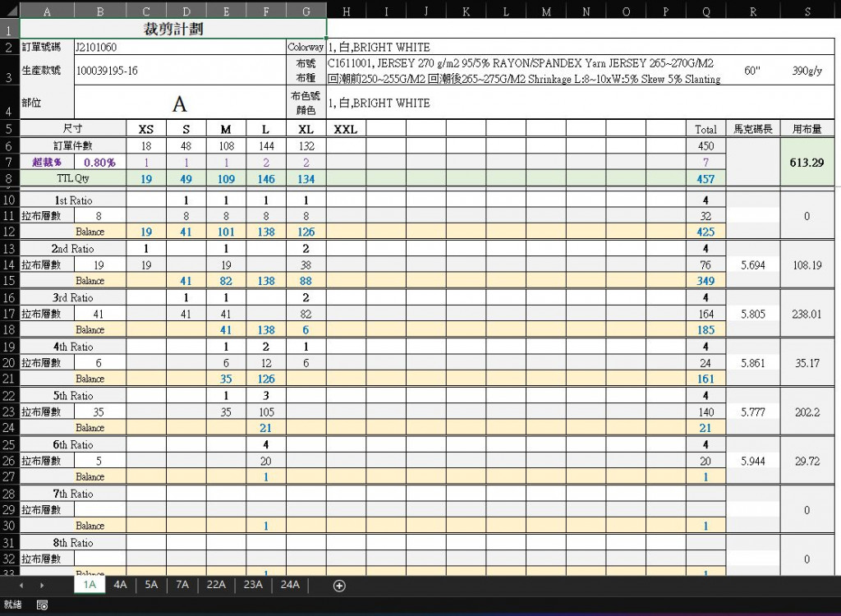
Task: Switch to the 24A sheet tab
Action: tap(290, 584)
